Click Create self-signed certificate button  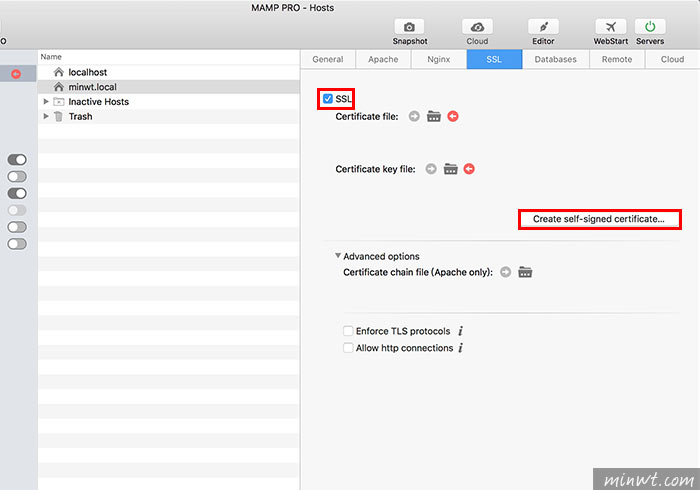599,219
